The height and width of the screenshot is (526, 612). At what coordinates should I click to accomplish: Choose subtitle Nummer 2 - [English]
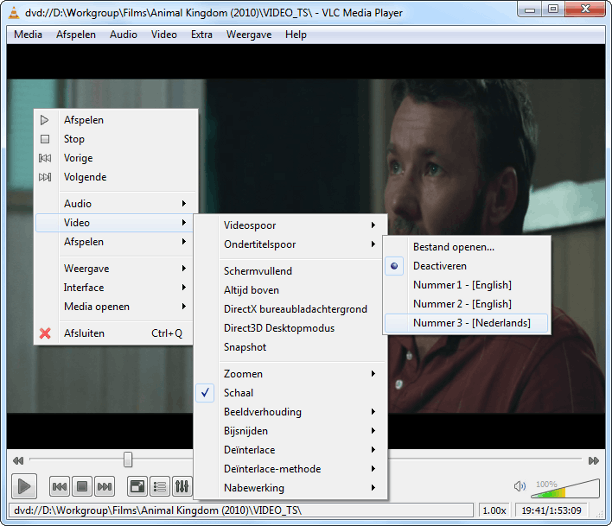point(467,304)
